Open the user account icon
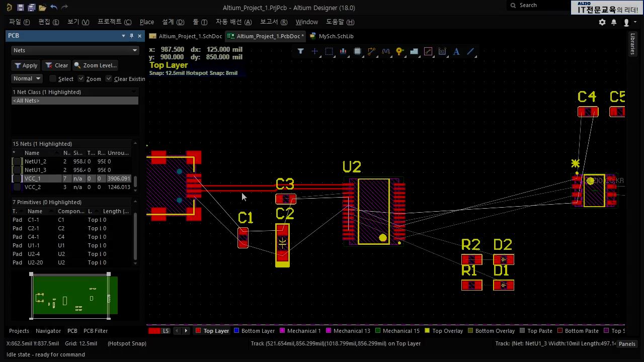This screenshot has height=362, width=644. (626, 22)
